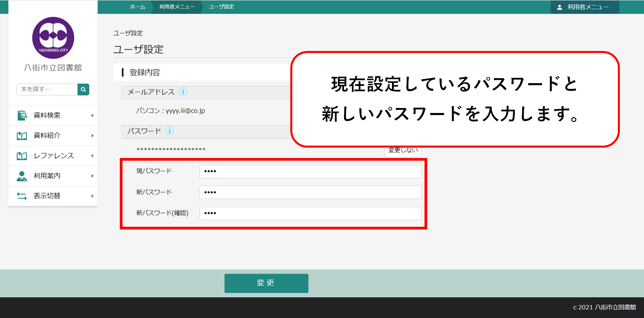Image resolution: width=644 pixels, height=318 pixels.
Task: Click the 資料検索 book search icon
Action: pos(22,115)
